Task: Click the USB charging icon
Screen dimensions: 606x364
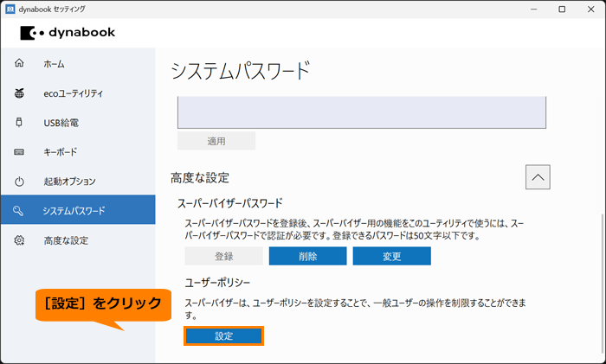Action: 18,123
